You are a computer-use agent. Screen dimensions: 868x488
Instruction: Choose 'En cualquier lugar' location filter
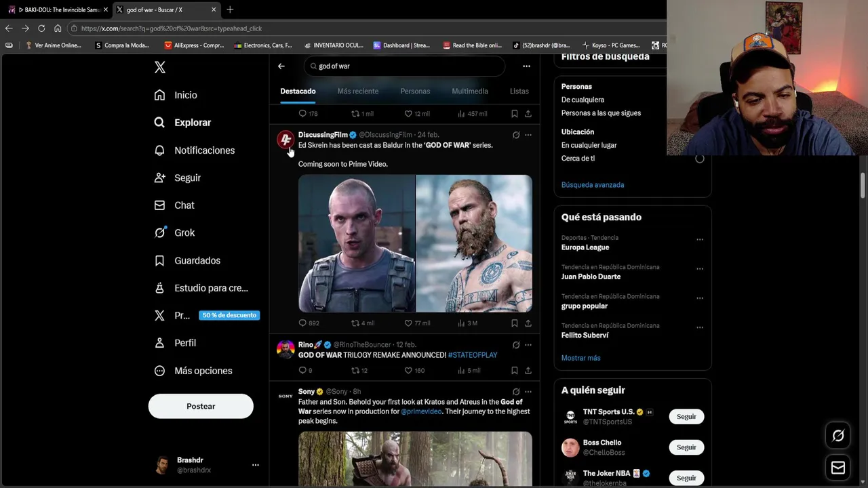pyautogui.click(x=589, y=145)
